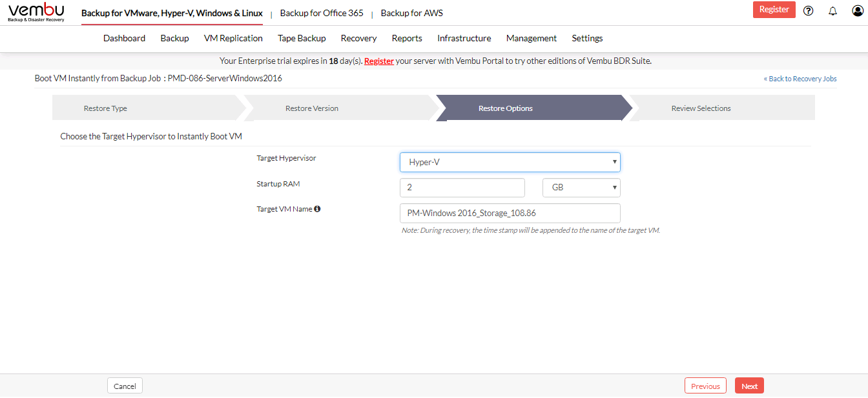Open the Infrastructure menu
868x398 pixels.
pyautogui.click(x=464, y=38)
